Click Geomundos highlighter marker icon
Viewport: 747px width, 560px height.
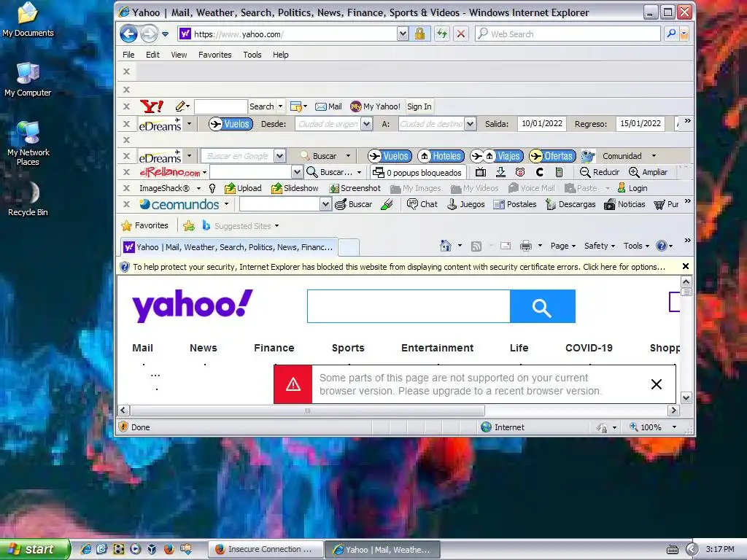tap(387, 204)
